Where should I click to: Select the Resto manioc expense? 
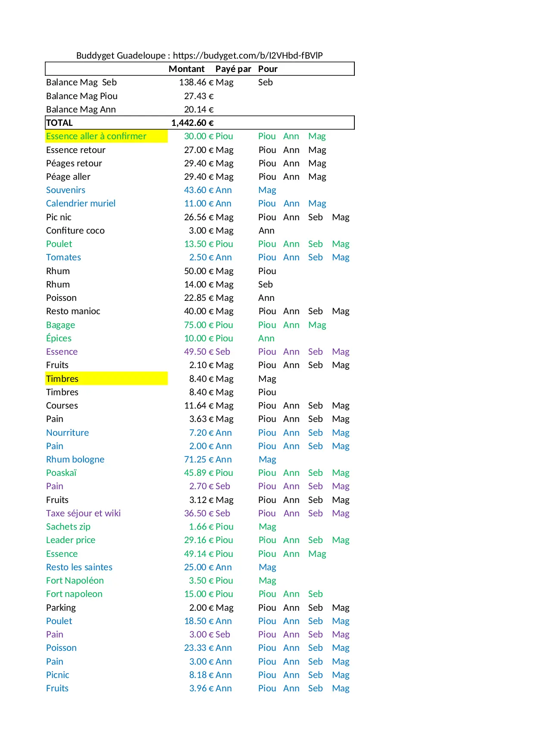point(73,311)
